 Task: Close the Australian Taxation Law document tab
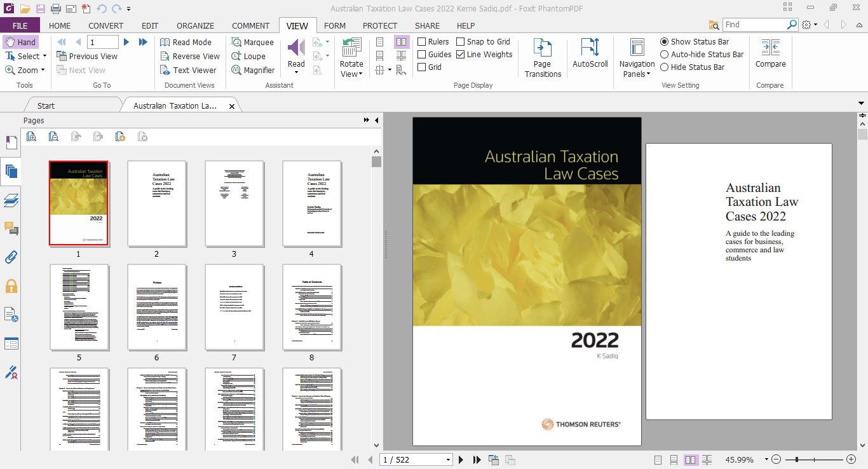[x=232, y=106]
